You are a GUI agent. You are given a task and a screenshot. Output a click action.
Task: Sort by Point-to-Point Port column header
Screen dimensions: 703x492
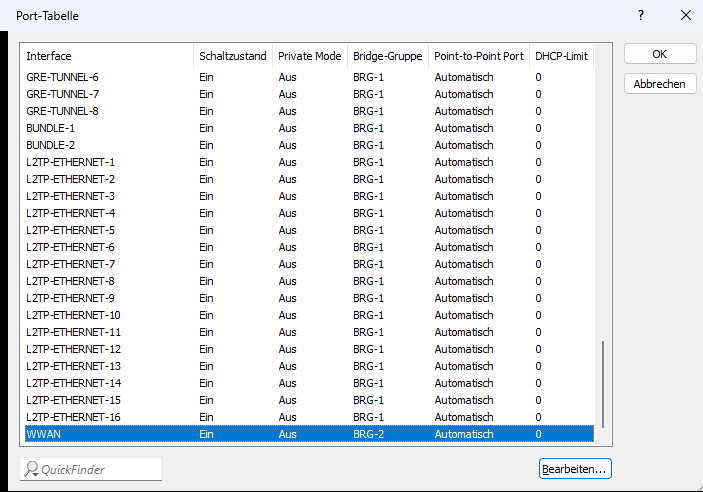tap(479, 56)
